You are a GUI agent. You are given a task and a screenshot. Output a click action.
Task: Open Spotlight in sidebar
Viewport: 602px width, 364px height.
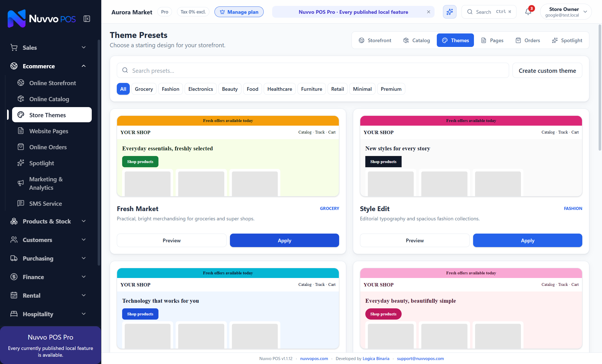tap(52, 163)
